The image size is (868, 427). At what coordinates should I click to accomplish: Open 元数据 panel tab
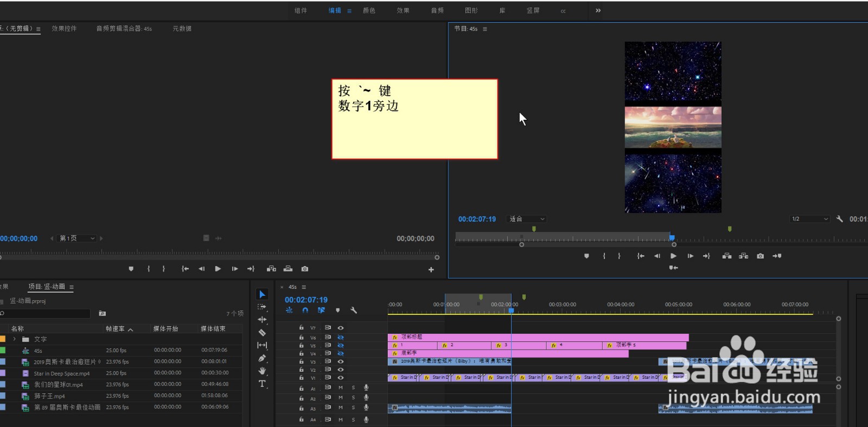(x=182, y=28)
